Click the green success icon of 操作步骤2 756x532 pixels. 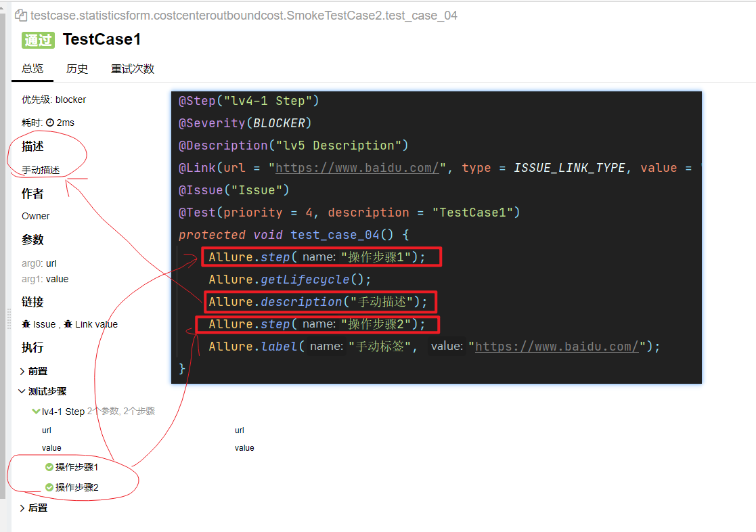pos(48,487)
